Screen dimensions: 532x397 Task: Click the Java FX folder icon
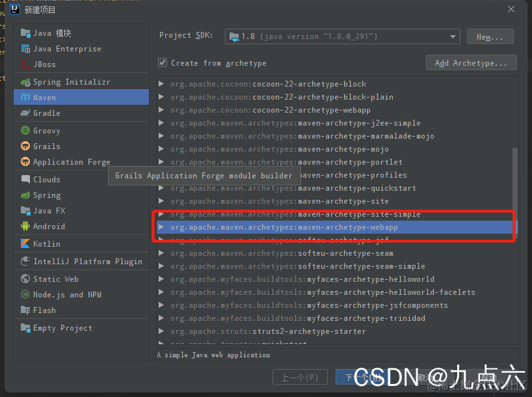[x=25, y=211]
